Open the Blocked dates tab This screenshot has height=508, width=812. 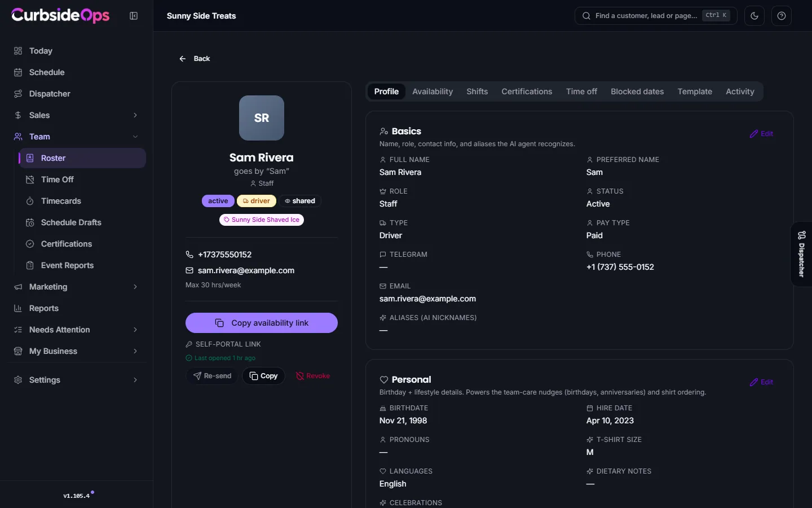pyautogui.click(x=637, y=91)
